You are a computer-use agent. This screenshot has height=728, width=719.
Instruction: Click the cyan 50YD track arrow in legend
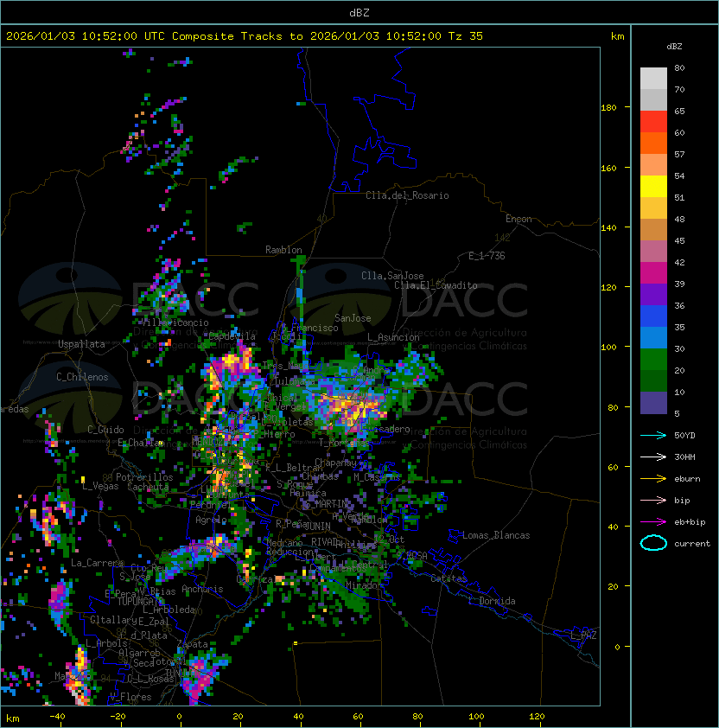pyautogui.click(x=653, y=436)
